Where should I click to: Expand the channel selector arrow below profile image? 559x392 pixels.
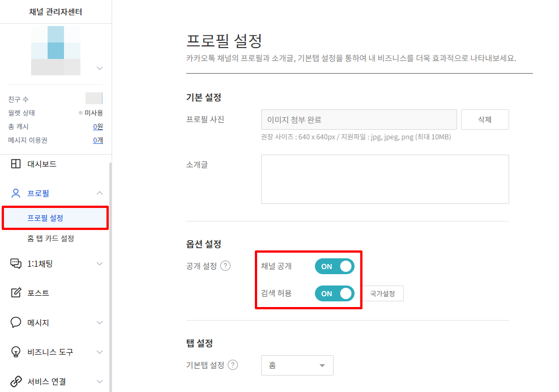point(100,68)
